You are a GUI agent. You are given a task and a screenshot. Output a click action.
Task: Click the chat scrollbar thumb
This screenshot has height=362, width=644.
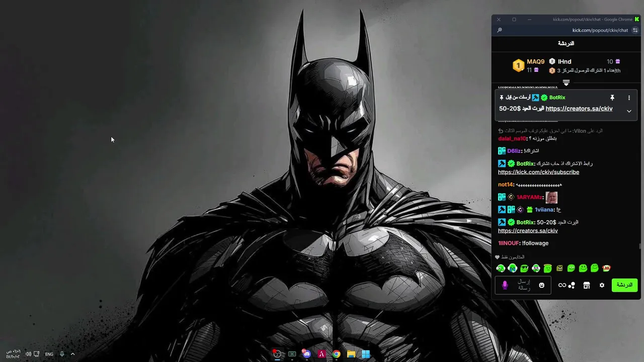640,246
